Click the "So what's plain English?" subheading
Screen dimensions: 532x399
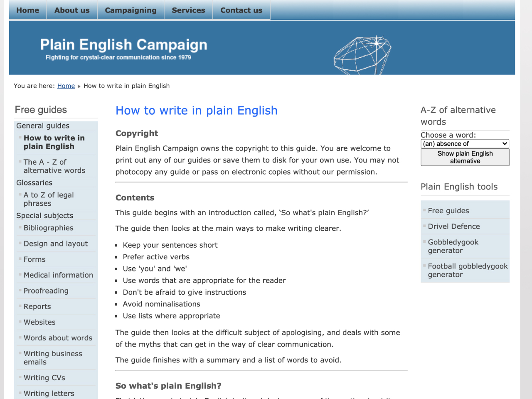pos(168,386)
